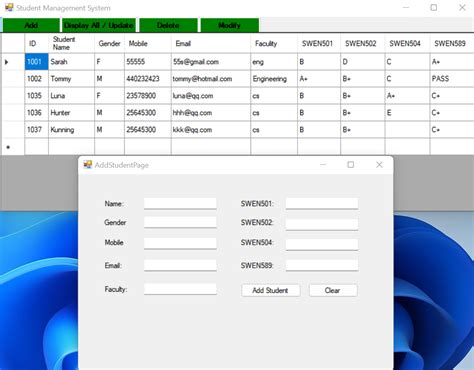
Task: Select ID cell 1035
Action: pyautogui.click(x=36, y=96)
